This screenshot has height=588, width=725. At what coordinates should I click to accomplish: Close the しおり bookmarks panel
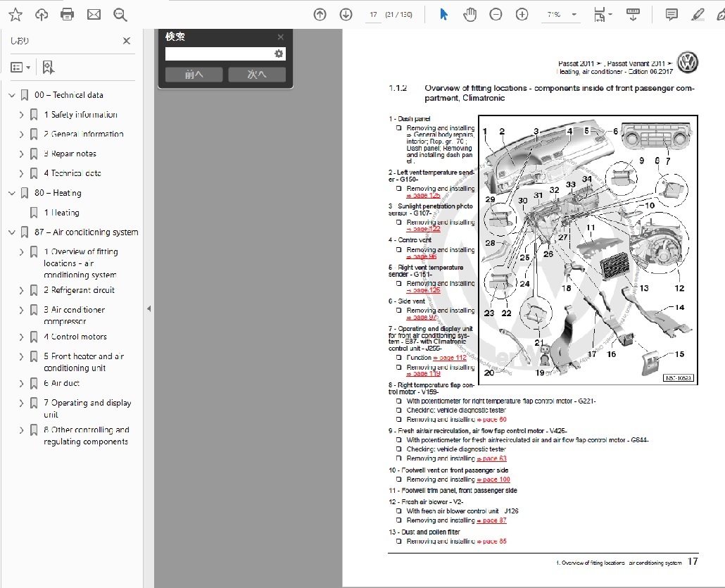(127, 41)
